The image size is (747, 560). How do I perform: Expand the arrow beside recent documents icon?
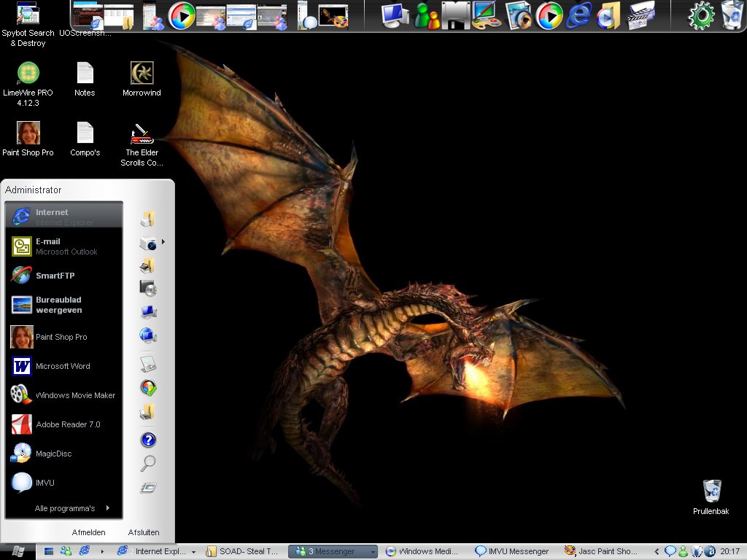[x=163, y=242]
